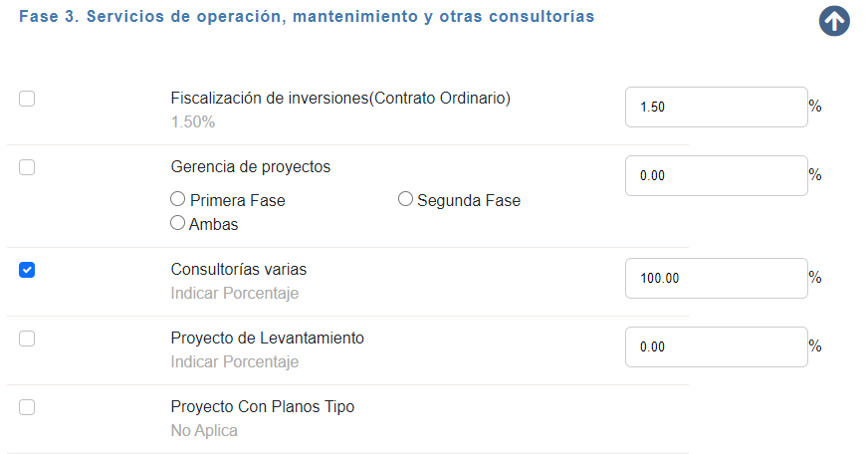The image size is (868, 454).
Task: Click the Gerencia de proyectos label
Action: pos(250,166)
